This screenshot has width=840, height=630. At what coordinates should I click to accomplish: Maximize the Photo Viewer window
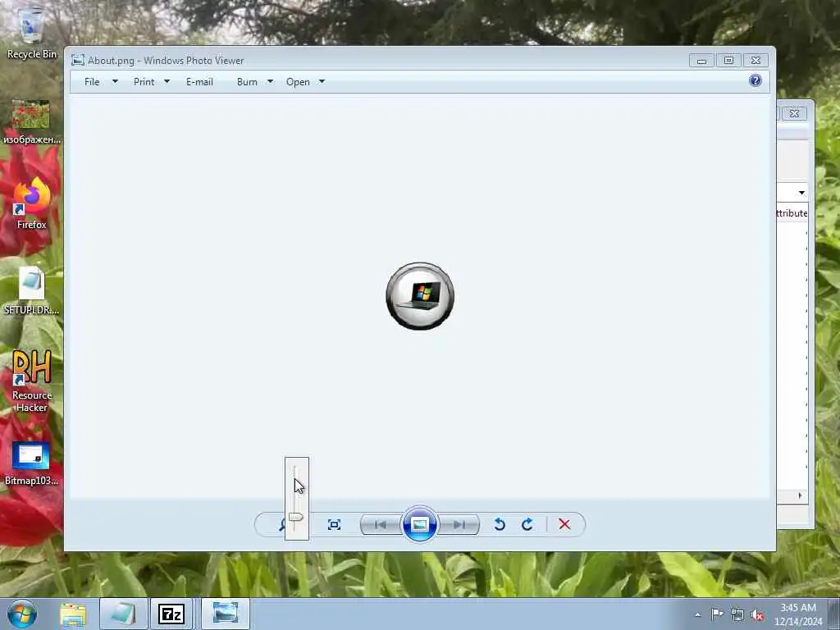click(728, 60)
